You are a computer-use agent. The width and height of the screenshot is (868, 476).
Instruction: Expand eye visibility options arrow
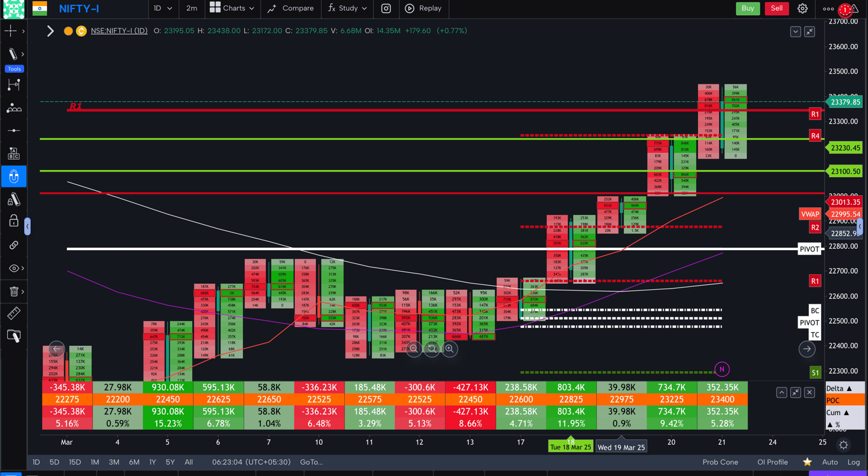click(24, 268)
